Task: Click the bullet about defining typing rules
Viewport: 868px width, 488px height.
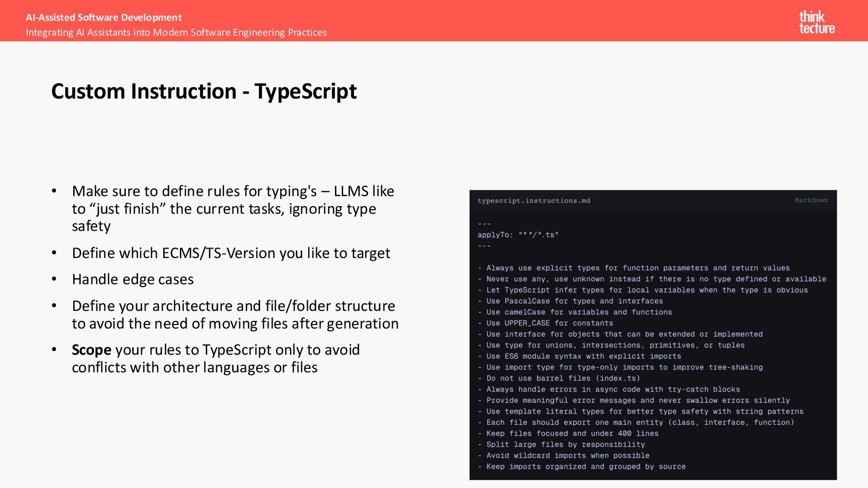Action: pyautogui.click(x=232, y=208)
